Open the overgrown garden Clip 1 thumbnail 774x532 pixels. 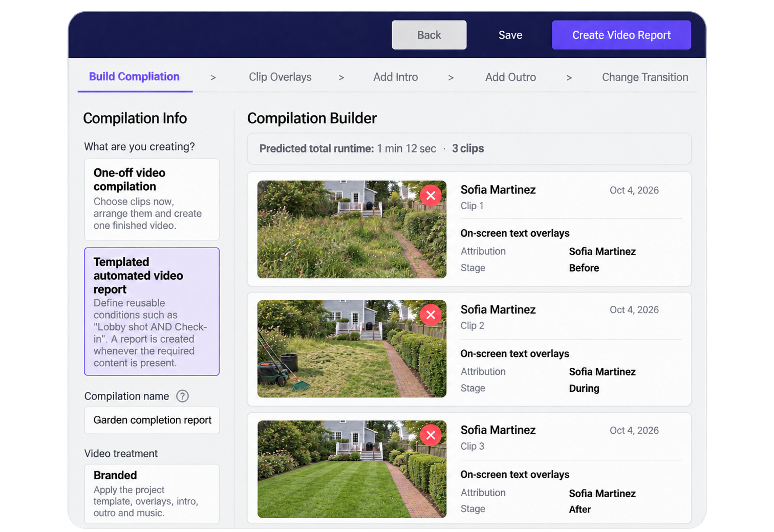pos(352,229)
